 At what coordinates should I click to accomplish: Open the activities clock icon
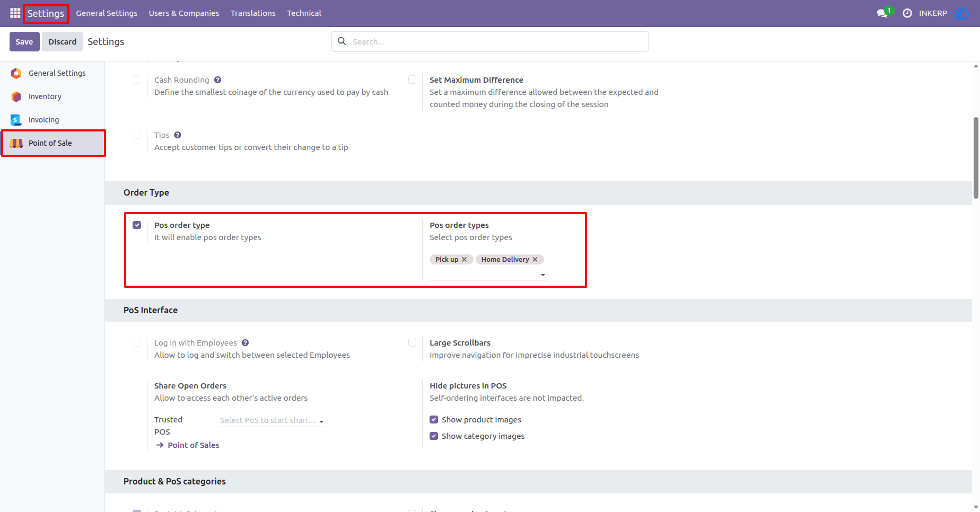pyautogui.click(x=907, y=13)
